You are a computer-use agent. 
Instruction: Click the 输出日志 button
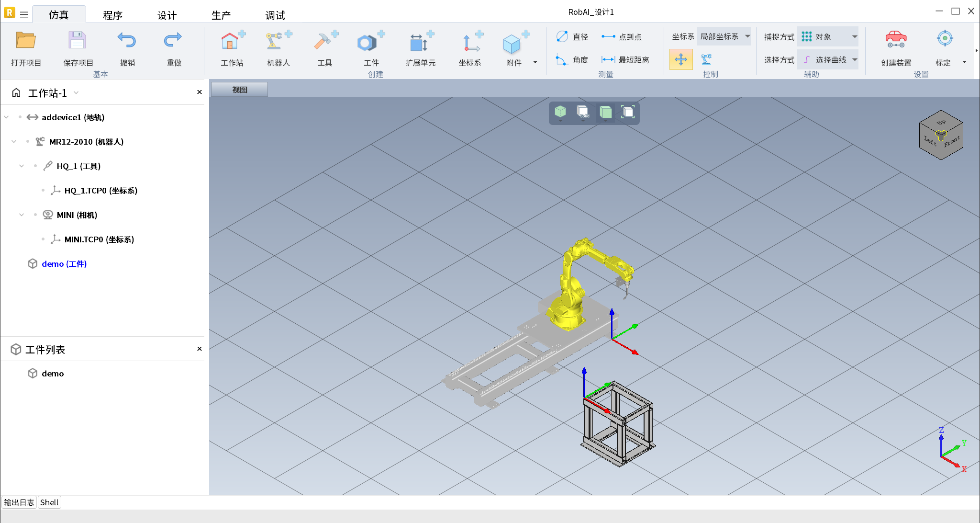(x=19, y=502)
